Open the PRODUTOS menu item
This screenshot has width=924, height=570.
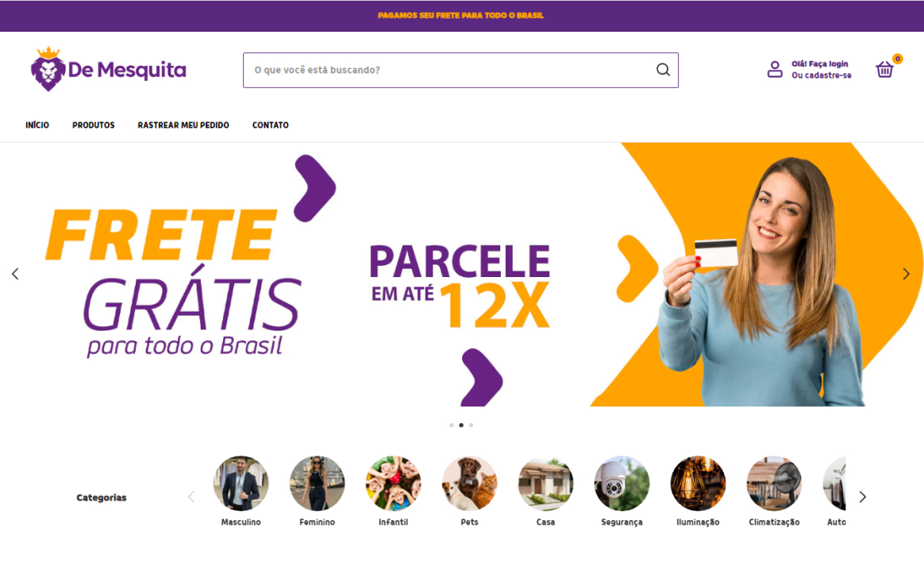[94, 125]
